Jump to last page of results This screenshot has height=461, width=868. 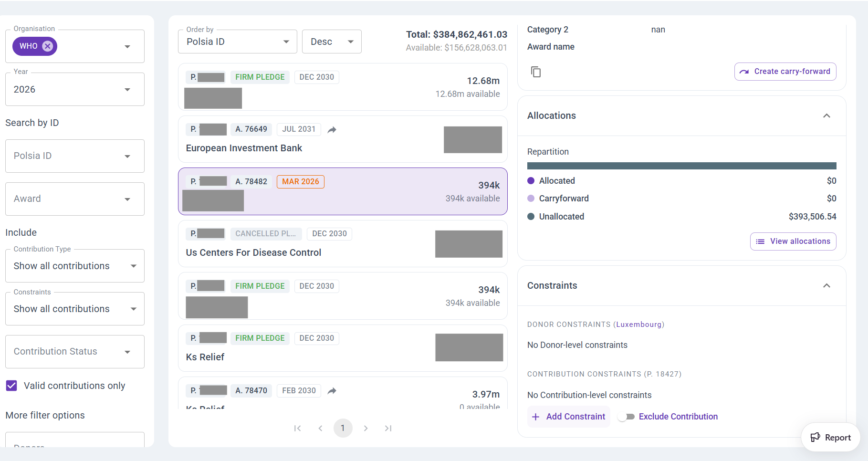point(388,429)
